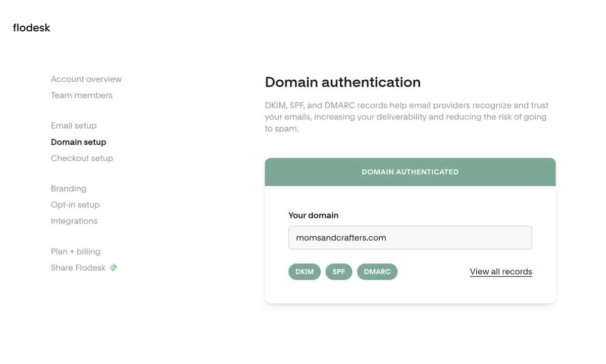Click the Domain authentication heading
This screenshot has height=364, width=606.
pos(342,82)
